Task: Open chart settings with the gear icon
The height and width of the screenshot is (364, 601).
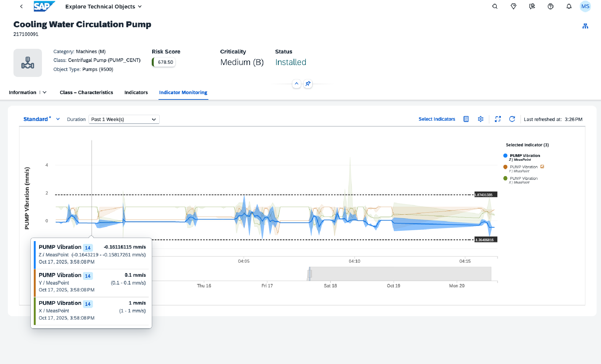Action: point(481,119)
